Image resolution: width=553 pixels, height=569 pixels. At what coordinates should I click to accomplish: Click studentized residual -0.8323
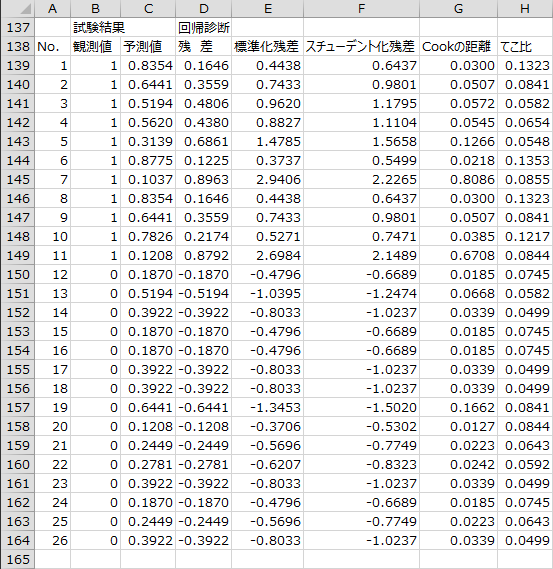pyautogui.click(x=361, y=464)
